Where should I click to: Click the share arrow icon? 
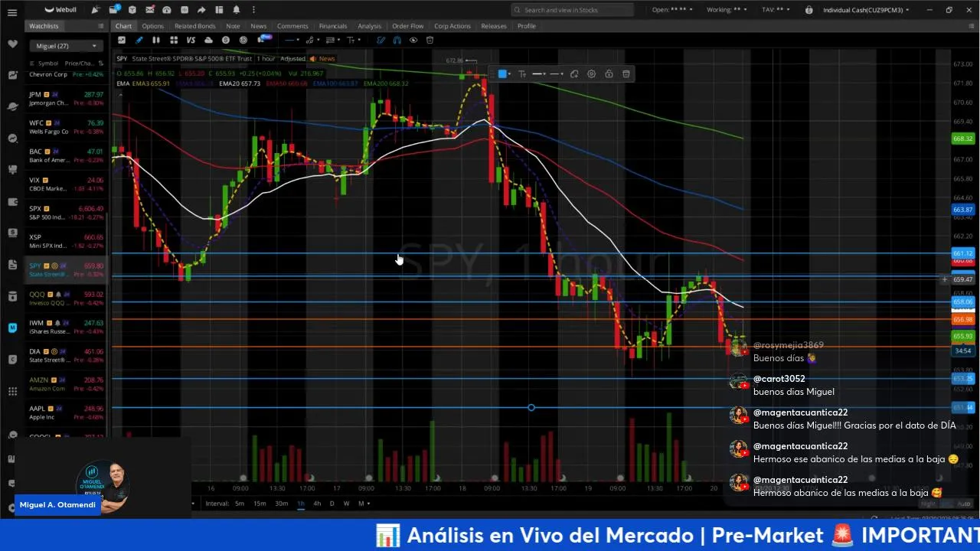pyautogui.click(x=201, y=10)
